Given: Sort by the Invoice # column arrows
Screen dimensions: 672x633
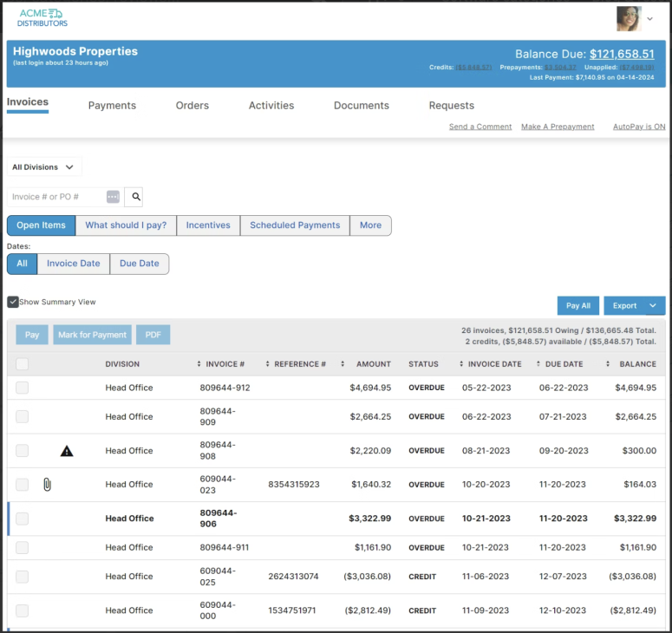Looking at the screenshot, I should click(199, 364).
